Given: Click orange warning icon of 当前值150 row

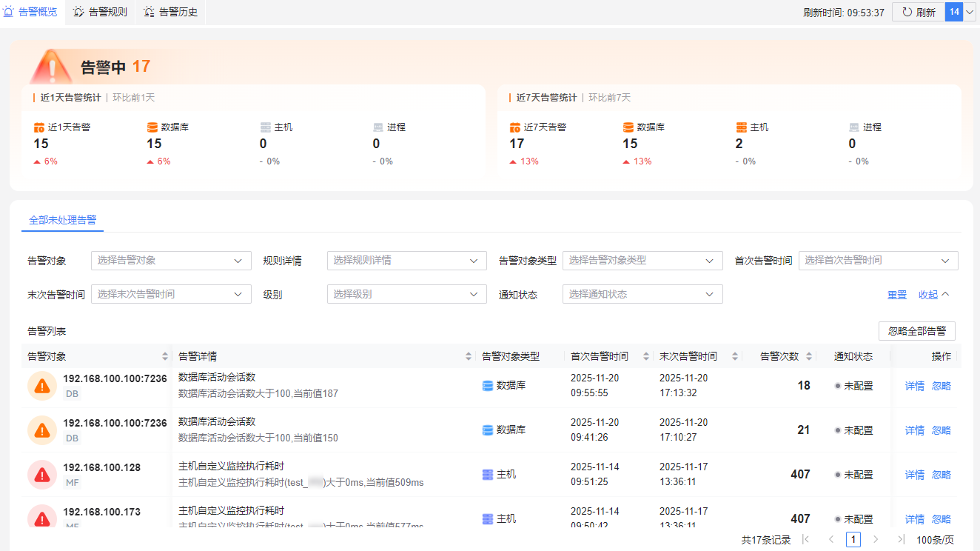Looking at the screenshot, I should pos(42,430).
